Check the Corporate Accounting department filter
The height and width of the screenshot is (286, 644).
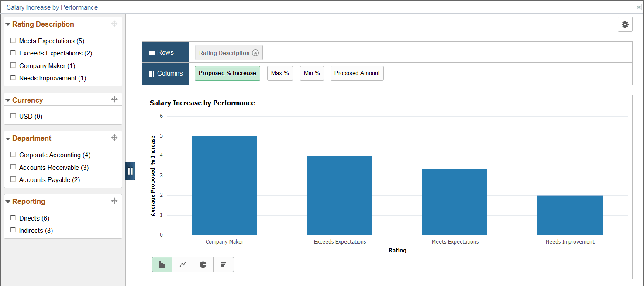(13, 154)
